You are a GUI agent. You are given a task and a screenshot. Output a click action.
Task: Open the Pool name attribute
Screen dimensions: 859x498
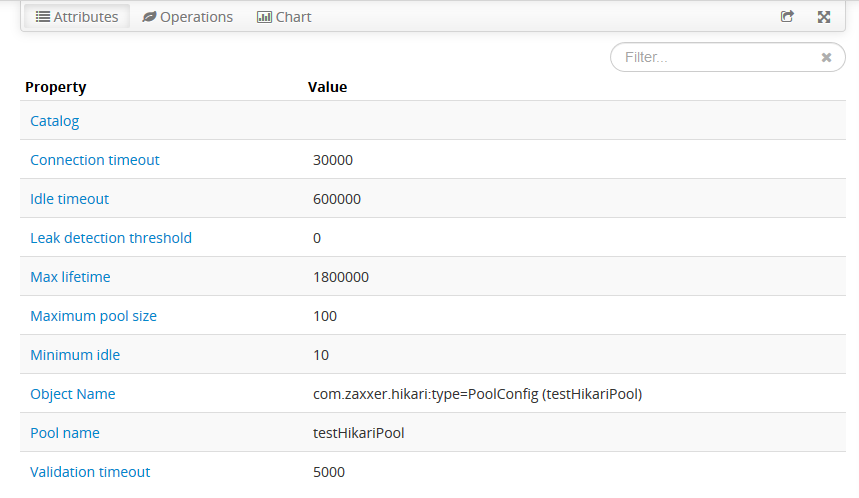[x=65, y=433]
